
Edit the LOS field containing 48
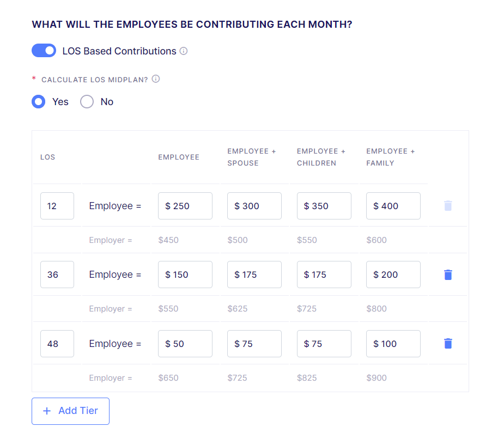[57, 344]
